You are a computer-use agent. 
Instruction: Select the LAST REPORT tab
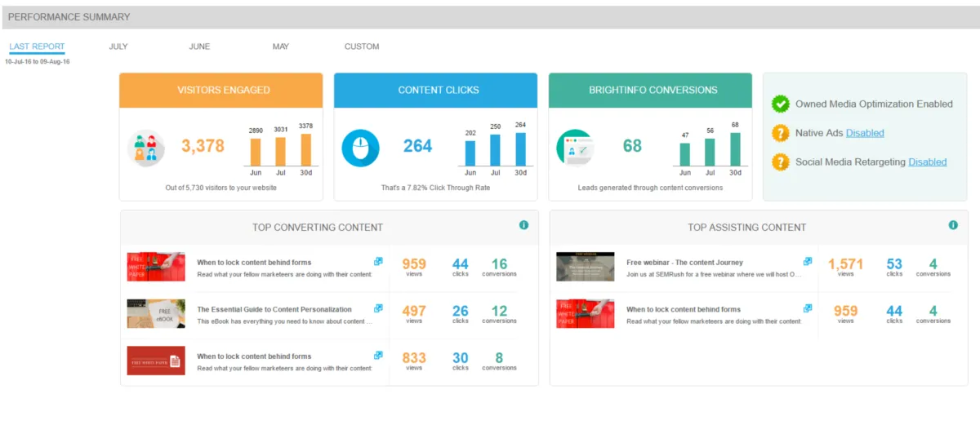click(37, 46)
